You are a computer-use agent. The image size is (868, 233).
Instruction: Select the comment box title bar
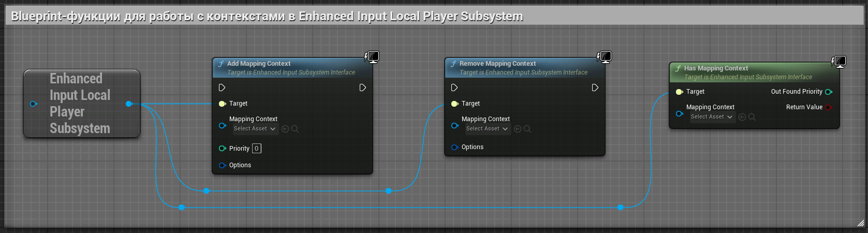pos(434,17)
